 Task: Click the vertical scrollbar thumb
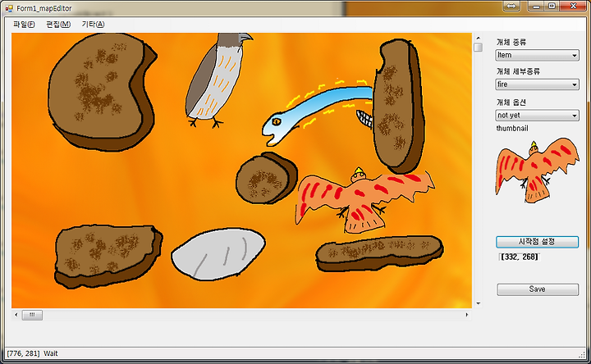point(478,48)
